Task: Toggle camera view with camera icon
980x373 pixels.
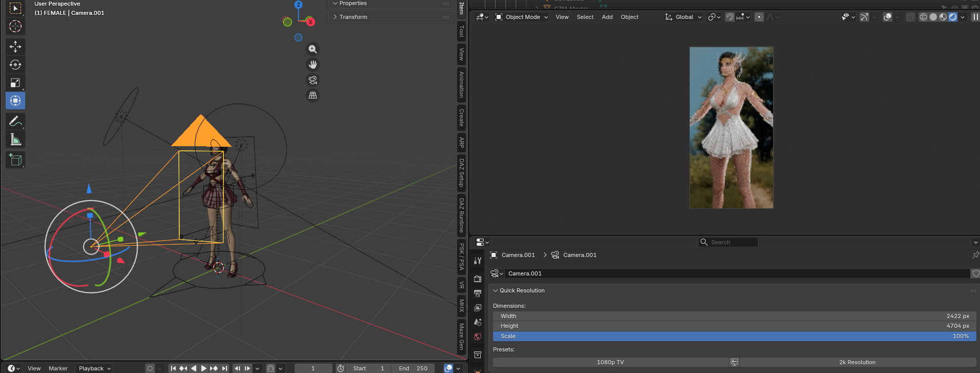Action: pos(312,80)
